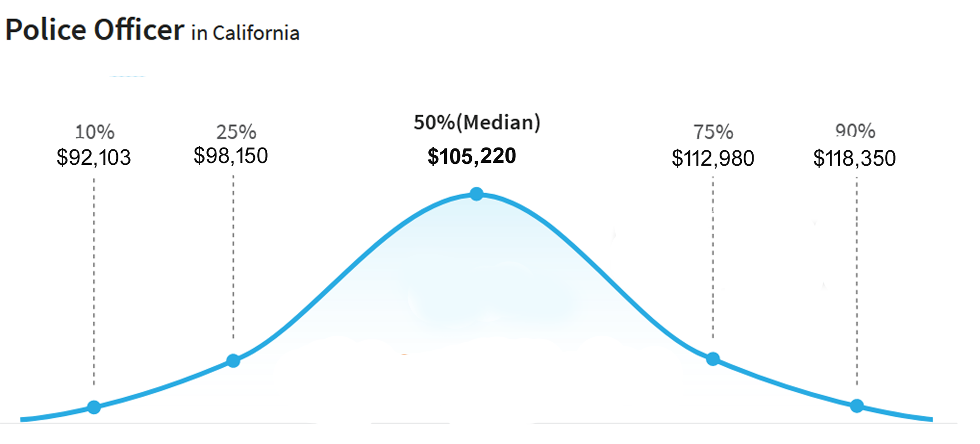Click dashed line below the 90% value
Screen dimensions: 980x444
pos(857,281)
